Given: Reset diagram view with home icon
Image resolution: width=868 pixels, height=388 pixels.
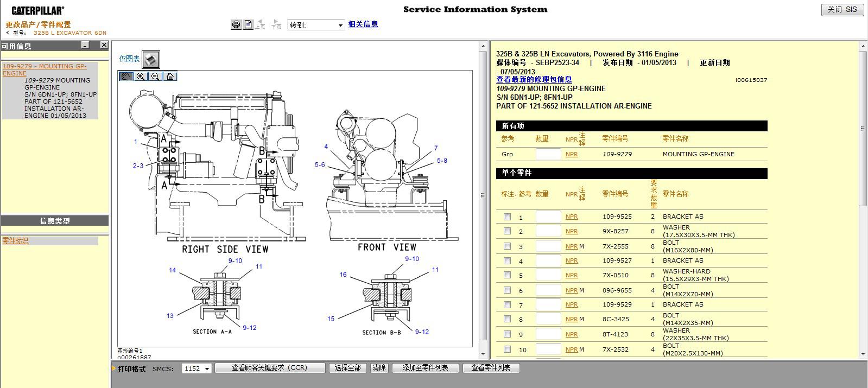Looking at the screenshot, I should click(x=170, y=77).
